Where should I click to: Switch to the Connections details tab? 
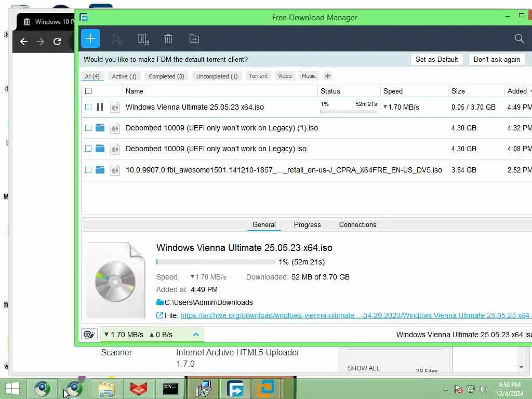(x=357, y=224)
